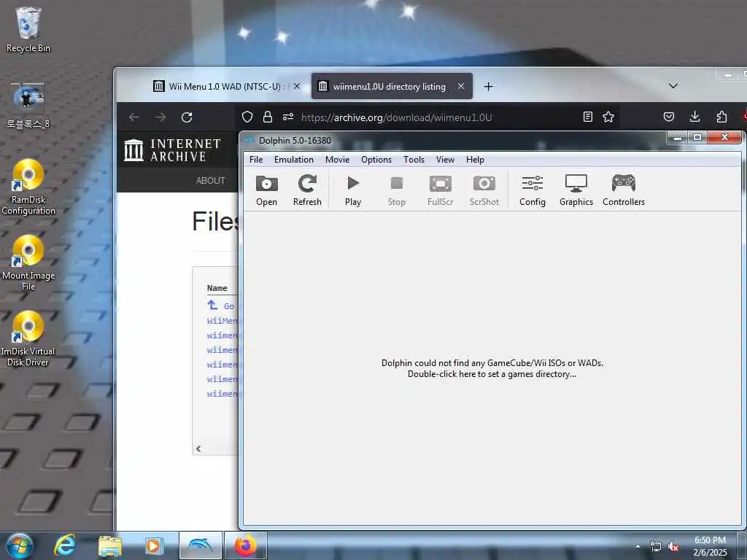Refresh the Dolphin game list

pos(307,190)
